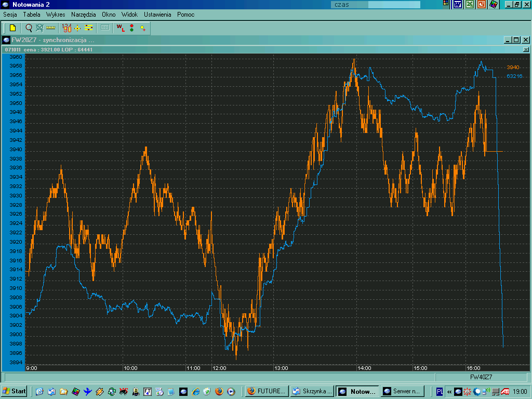
Task: Click the colorful cube icon in Office bar
Action: click(x=494, y=4)
